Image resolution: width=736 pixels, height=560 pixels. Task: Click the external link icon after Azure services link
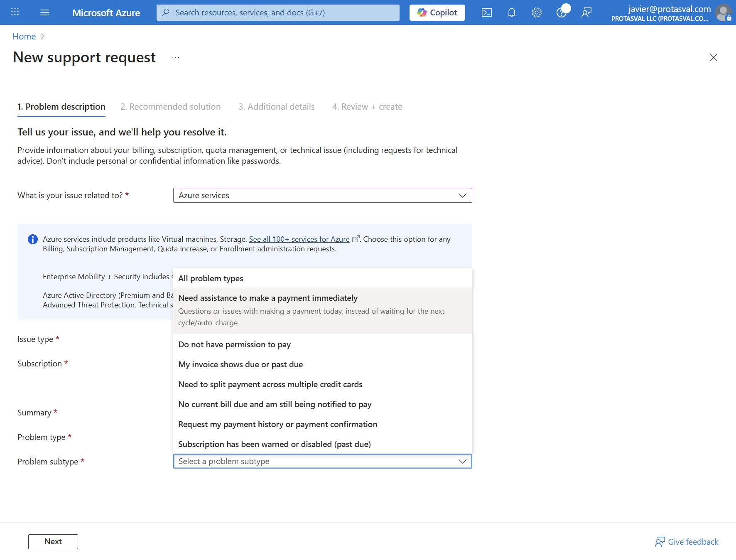click(x=356, y=239)
